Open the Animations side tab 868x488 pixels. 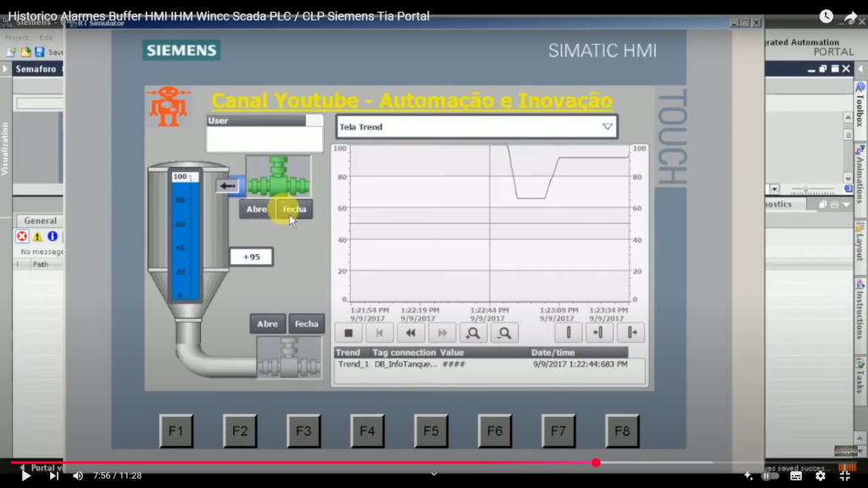860,176
